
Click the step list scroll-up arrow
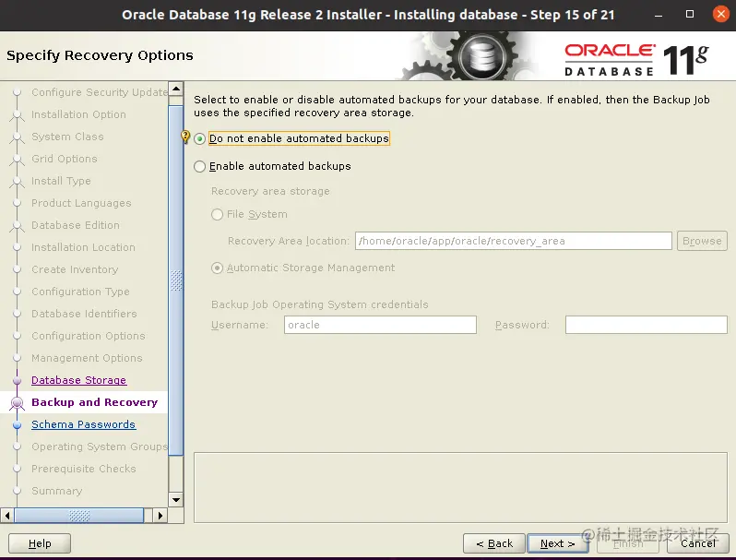click(x=176, y=89)
